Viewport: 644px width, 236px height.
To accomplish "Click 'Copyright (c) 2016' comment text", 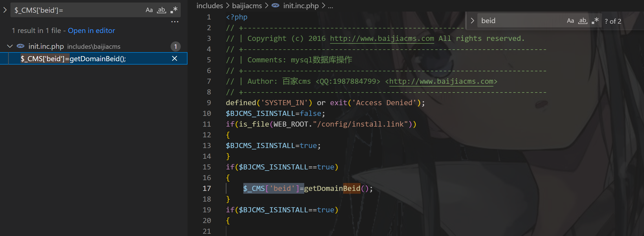I will 286,38.
